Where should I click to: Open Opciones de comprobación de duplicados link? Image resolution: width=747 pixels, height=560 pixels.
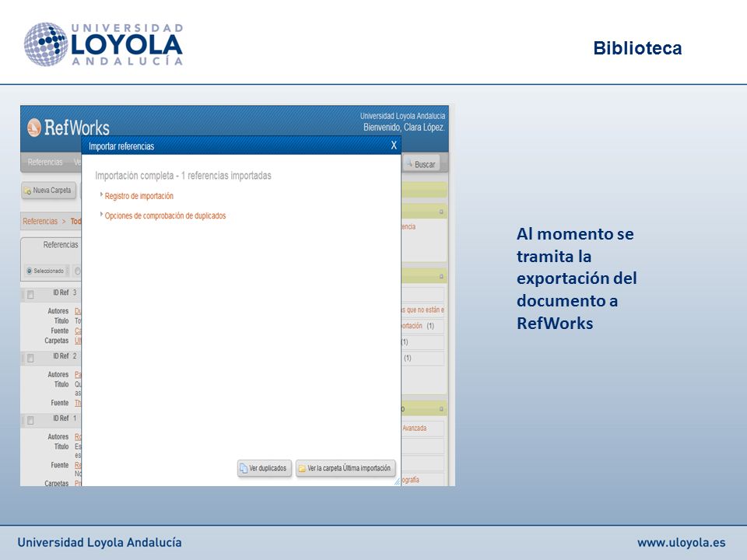(165, 215)
